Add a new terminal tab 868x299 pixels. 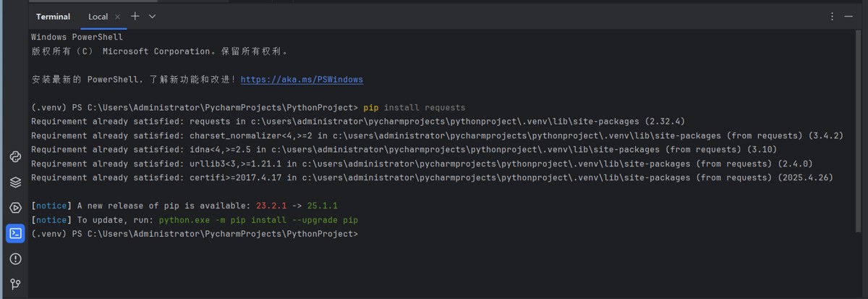point(135,16)
